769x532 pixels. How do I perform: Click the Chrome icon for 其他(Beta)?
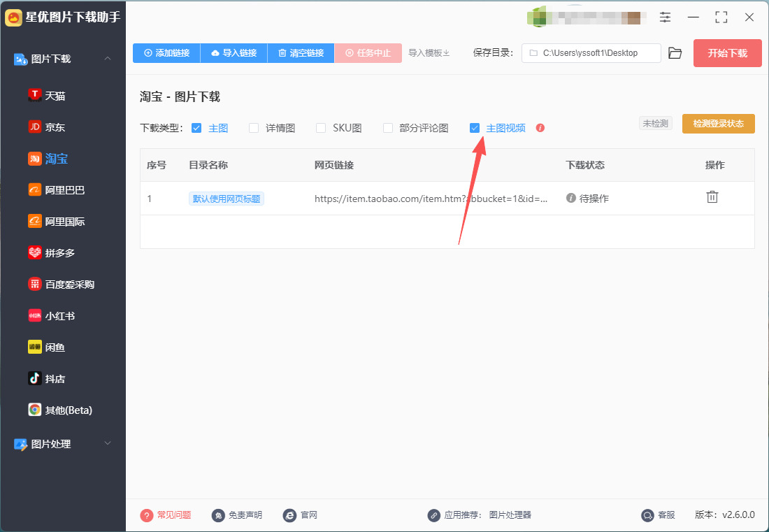pyautogui.click(x=34, y=410)
